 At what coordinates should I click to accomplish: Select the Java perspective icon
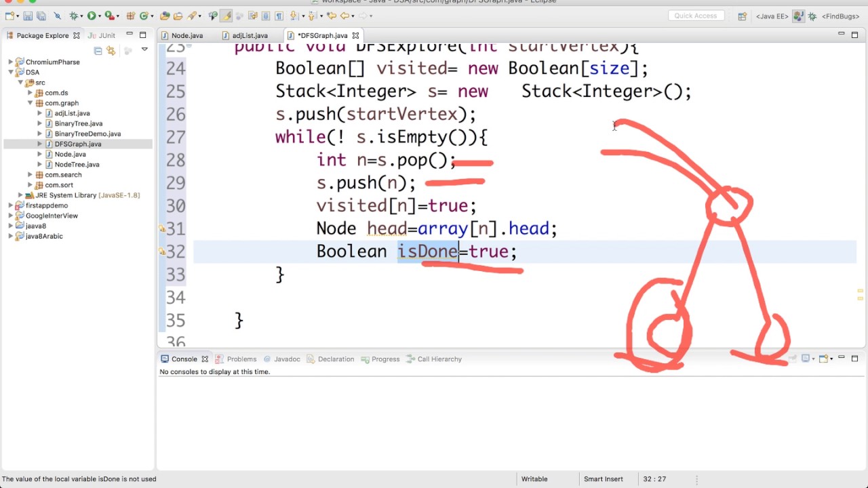[x=798, y=16]
